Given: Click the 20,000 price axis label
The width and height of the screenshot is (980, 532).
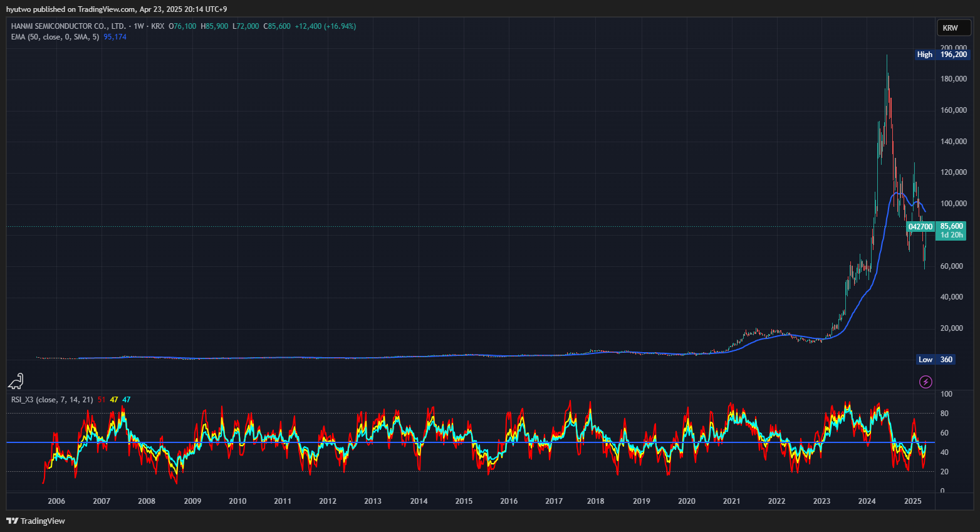Looking at the screenshot, I should coord(952,328).
